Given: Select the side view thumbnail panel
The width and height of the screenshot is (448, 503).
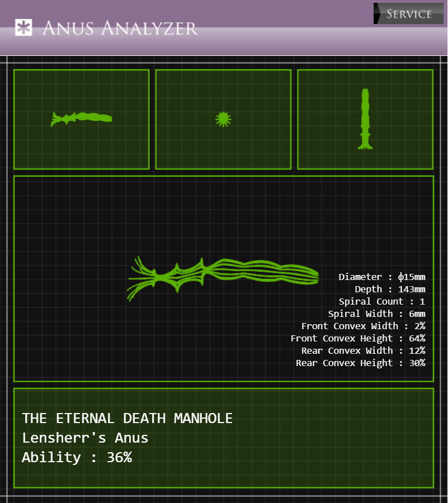Looking at the screenshot, I should point(82,120).
